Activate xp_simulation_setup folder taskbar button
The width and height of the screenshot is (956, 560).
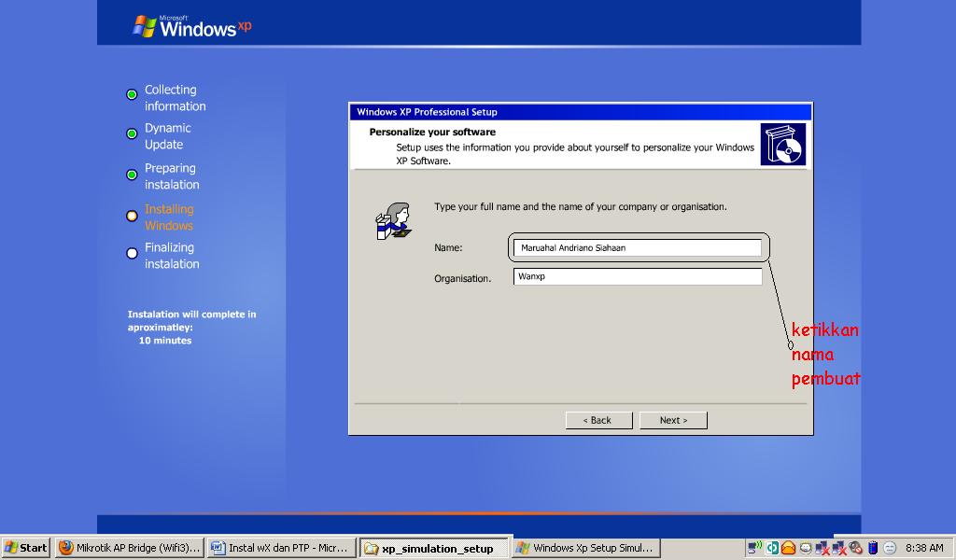433,548
